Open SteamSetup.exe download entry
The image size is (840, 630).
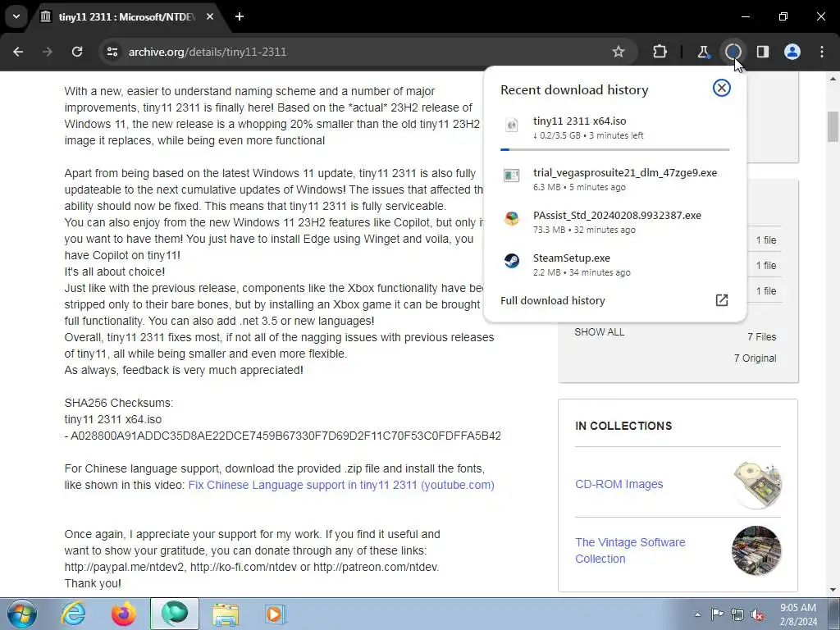pos(614,265)
